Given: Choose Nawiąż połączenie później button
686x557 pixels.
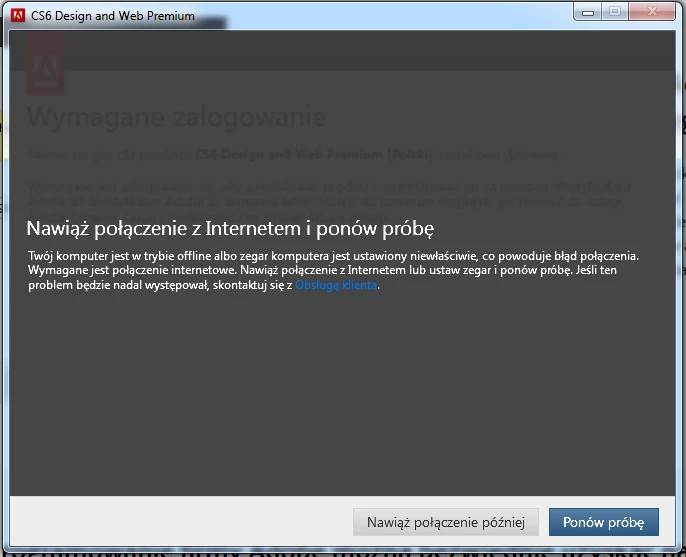Looking at the screenshot, I should coord(445,522).
